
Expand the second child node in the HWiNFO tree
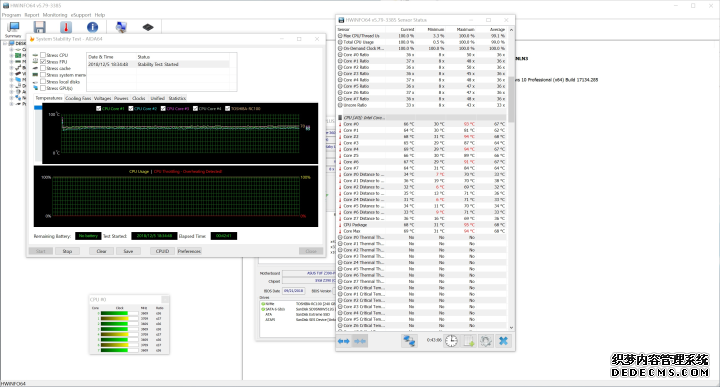click(11, 56)
